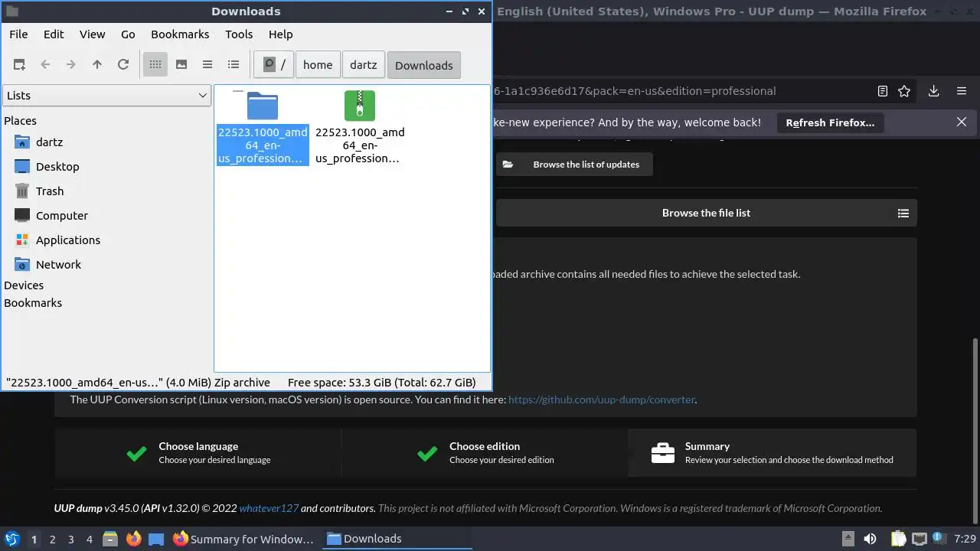Navigate to home in path bar

click(318, 65)
